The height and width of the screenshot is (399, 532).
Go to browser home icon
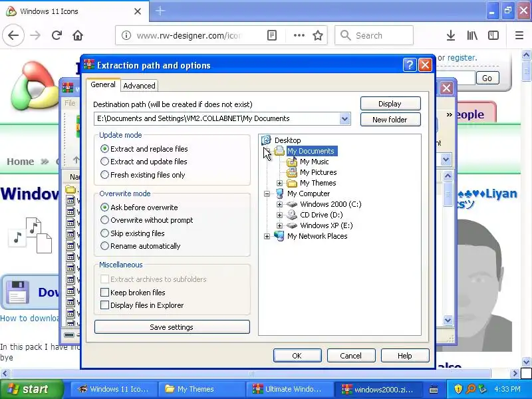78,35
